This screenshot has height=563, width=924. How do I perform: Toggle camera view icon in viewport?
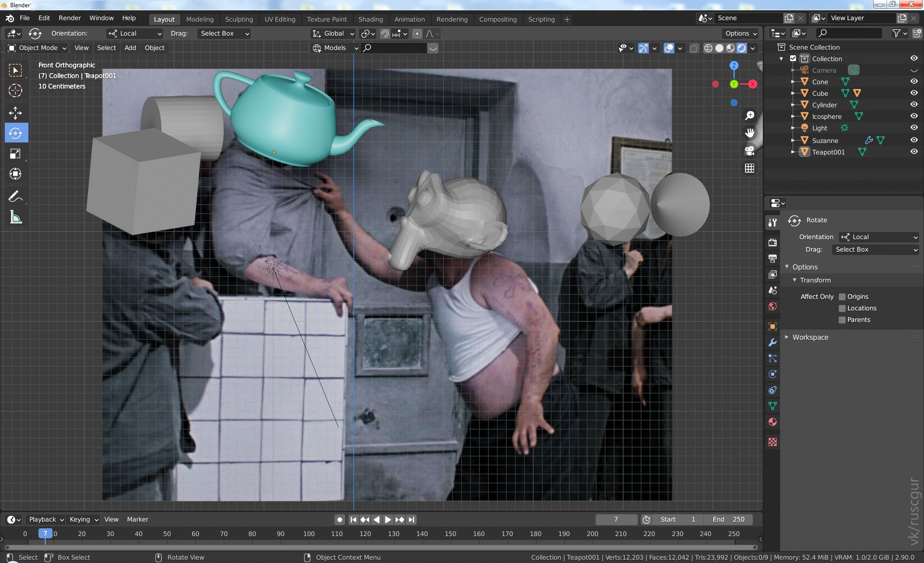pyautogui.click(x=749, y=151)
